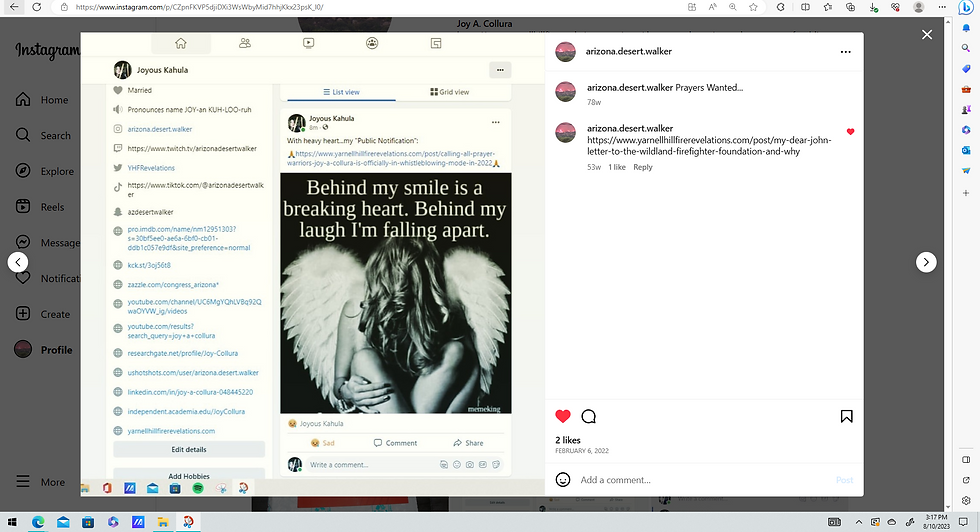This screenshot has height=532, width=980.
Task: Click the Zoom magnifier in address bar
Action: click(732, 7)
